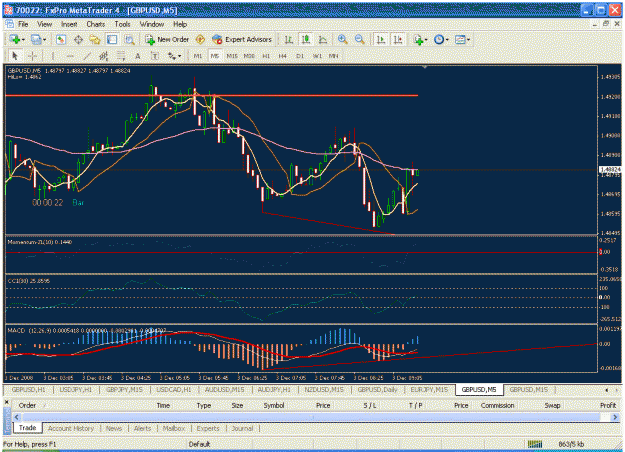625x452 pixels.
Task: Switch to the GBPUSD,H1 chart tab
Action: 28,389
